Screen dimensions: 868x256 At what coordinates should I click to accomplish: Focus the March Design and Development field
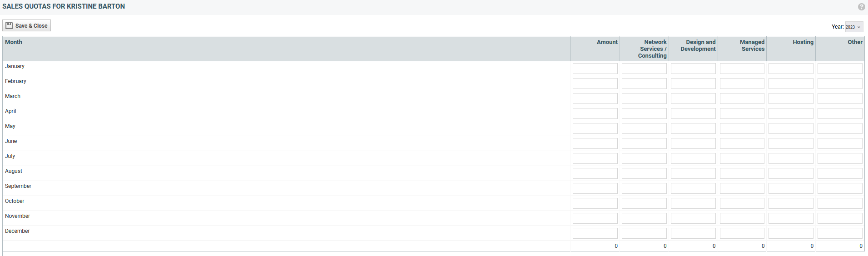[693, 98]
